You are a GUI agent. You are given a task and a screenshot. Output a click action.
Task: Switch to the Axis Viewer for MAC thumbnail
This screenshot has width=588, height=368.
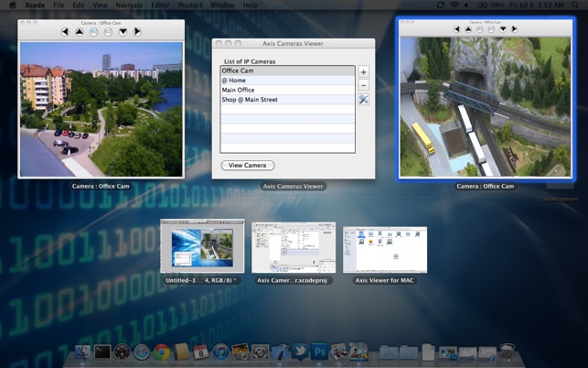(x=372, y=249)
